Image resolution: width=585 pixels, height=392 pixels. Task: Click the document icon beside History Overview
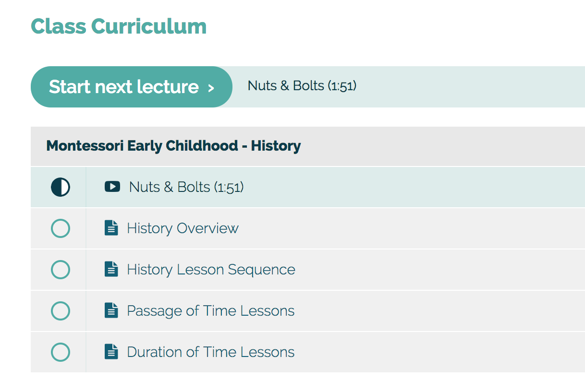click(x=111, y=228)
